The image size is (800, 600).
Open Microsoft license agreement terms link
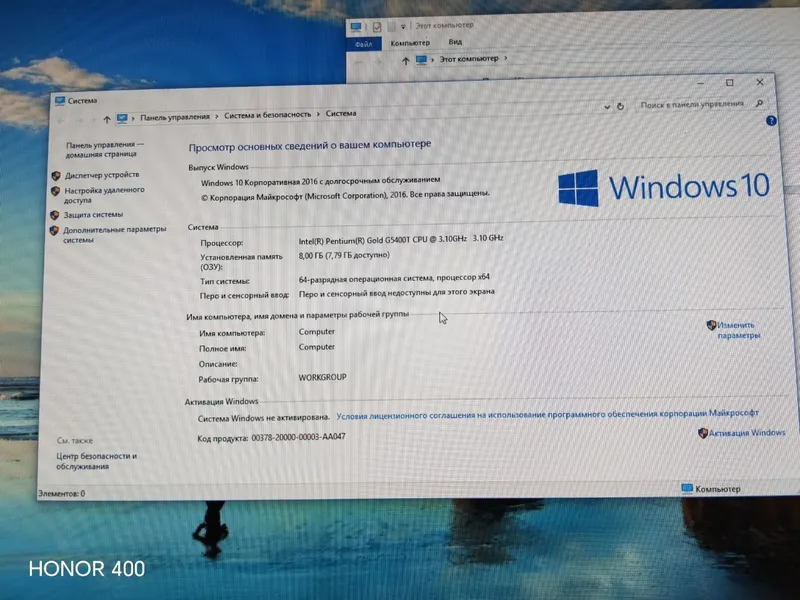547,414
